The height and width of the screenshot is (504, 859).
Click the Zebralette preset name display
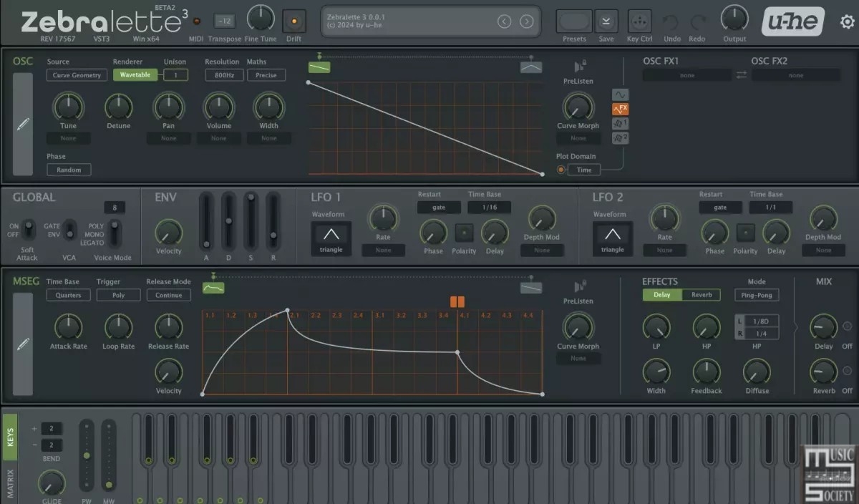point(432,21)
